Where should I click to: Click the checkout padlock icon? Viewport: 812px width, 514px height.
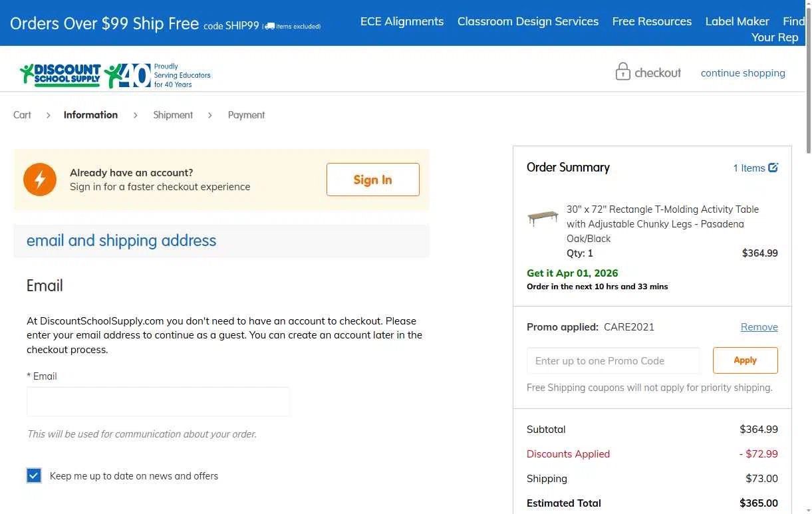[622, 72]
